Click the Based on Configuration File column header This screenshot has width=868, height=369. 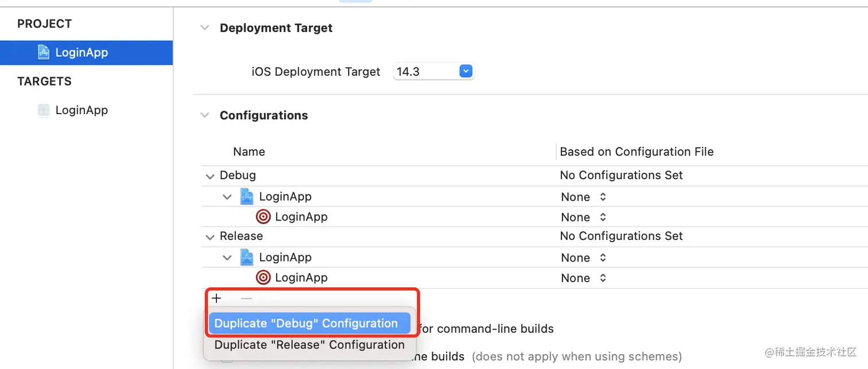(x=637, y=152)
